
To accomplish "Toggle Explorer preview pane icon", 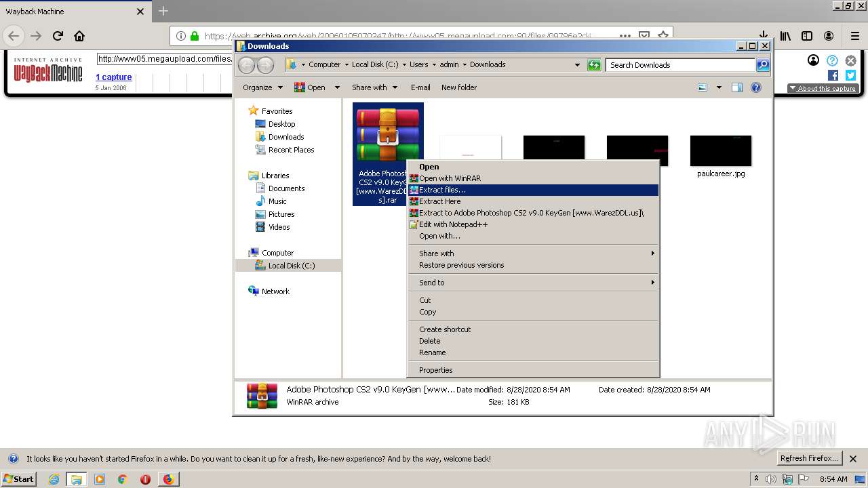I will pyautogui.click(x=737, y=87).
